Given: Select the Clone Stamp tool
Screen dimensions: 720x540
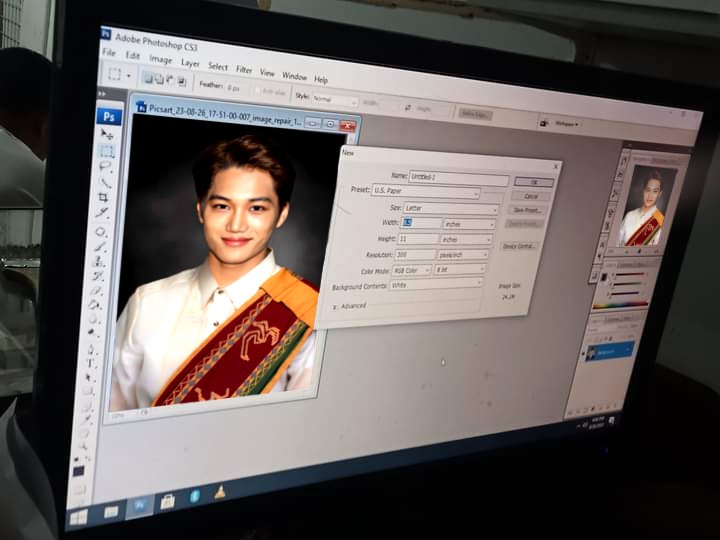Looking at the screenshot, I should coord(99,262).
